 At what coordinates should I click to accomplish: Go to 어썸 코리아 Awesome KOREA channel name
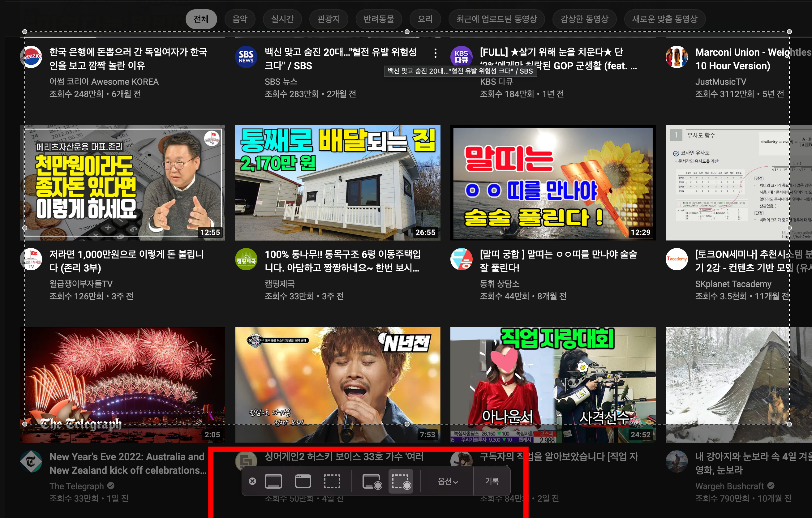(x=104, y=82)
